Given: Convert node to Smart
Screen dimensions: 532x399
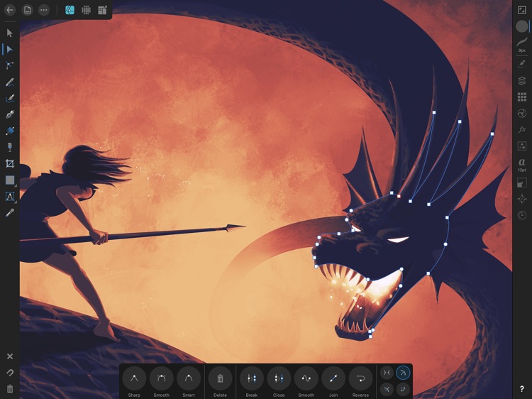Looking at the screenshot, I should (189, 378).
